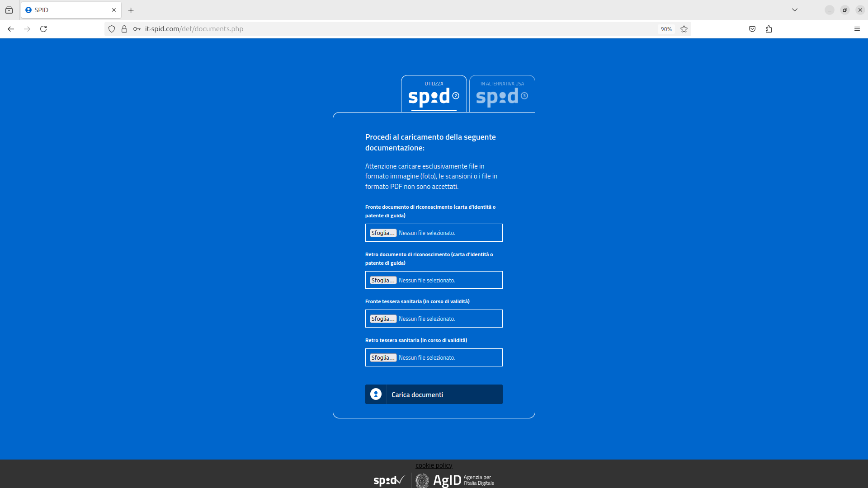Browse file for Retro documento di riconoscimento
Image resolution: width=868 pixels, height=488 pixels.
pos(383,280)
